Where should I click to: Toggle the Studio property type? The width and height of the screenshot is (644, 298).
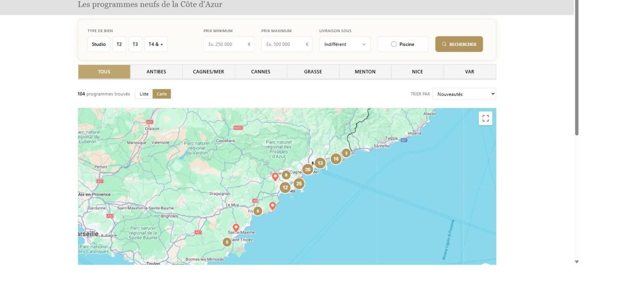point(99,44)
